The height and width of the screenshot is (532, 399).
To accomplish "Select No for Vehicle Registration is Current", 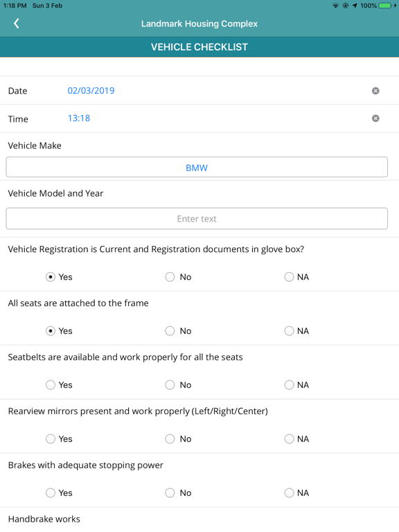I will click(170, 277).
